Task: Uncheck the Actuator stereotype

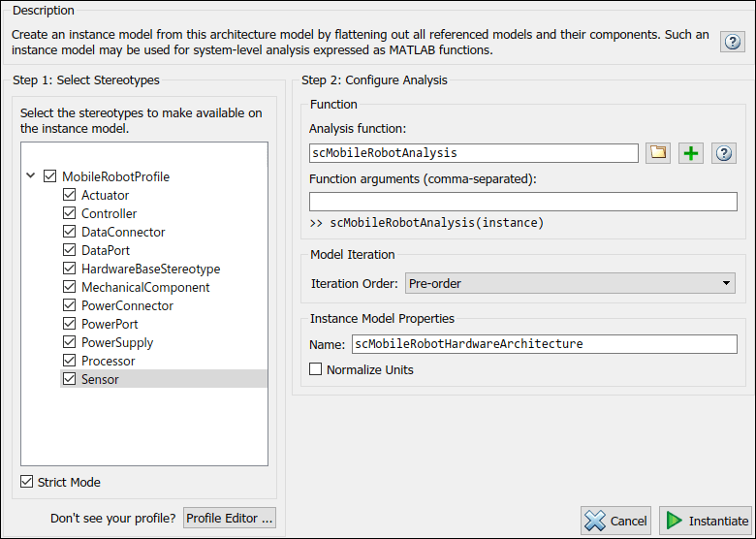Action: 69,195
